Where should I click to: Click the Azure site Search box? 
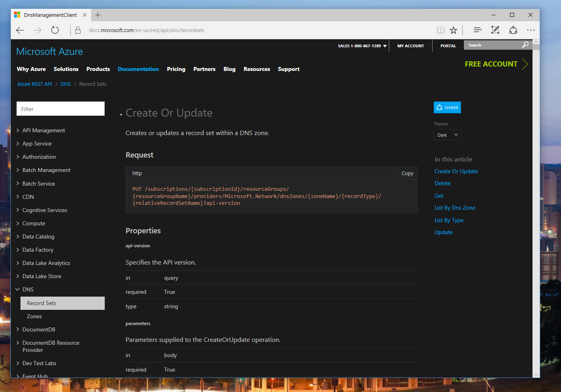tap(492, 45)
